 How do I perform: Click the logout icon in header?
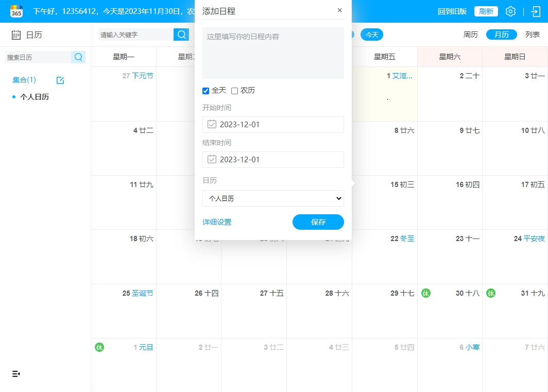536,11
